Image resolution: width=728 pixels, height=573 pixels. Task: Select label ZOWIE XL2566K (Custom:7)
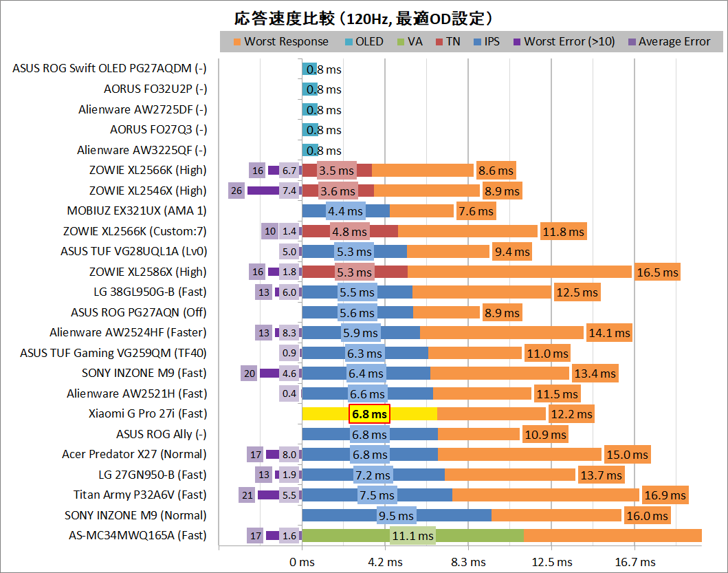[x=135, y=231]
